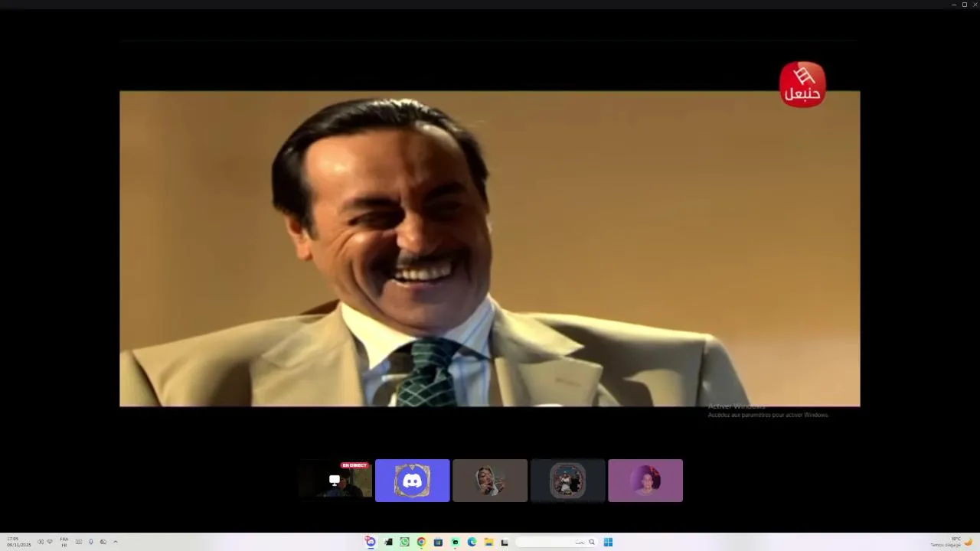The image size is (980, 551).
Task: Launch Google Chrome from the taskbar
Action: click(421, 542)
